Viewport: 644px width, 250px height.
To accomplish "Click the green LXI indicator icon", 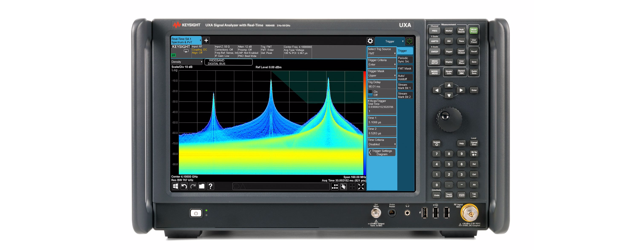I will point(173,55).
